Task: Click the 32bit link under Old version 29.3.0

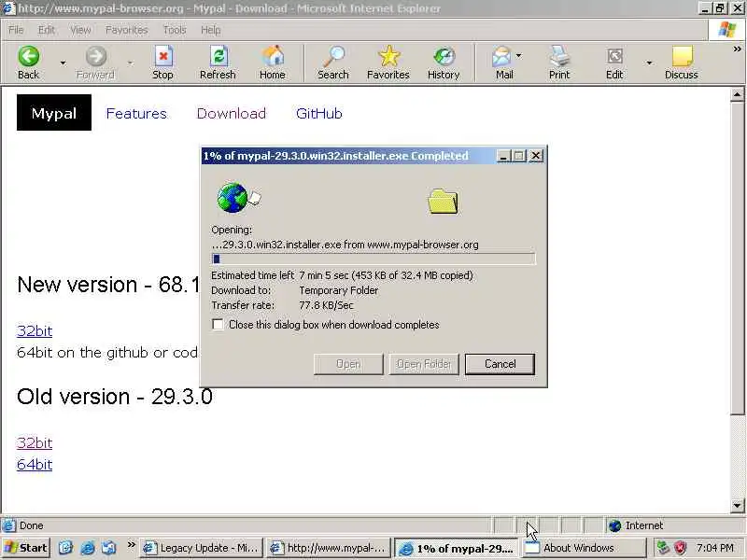Action: tap(35, 442)
